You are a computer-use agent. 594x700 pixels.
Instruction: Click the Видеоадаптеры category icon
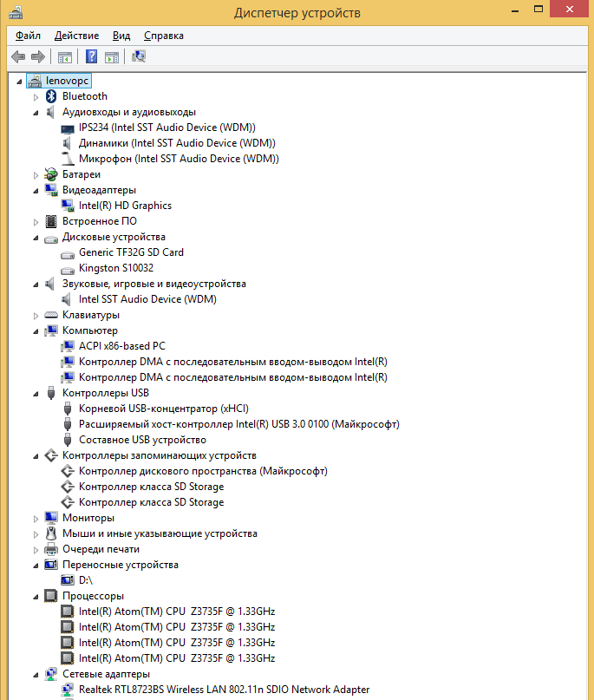tap(51, 190)
